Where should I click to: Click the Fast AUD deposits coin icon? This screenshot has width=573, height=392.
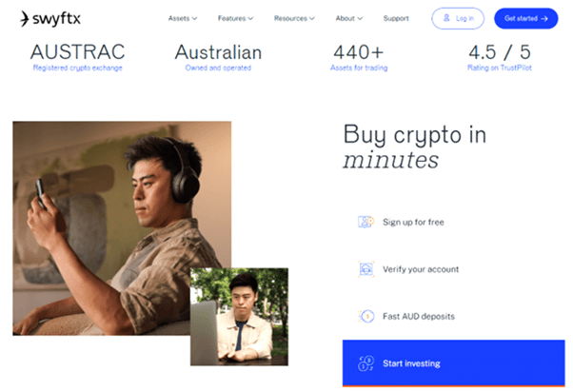pyautogui.click(x=366, y=316)
